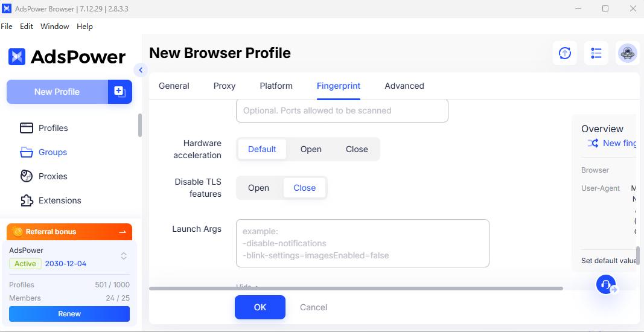The image size is (644, 332).
Task: Open Extensions via the puzzle icon
Action: [26, 200]
